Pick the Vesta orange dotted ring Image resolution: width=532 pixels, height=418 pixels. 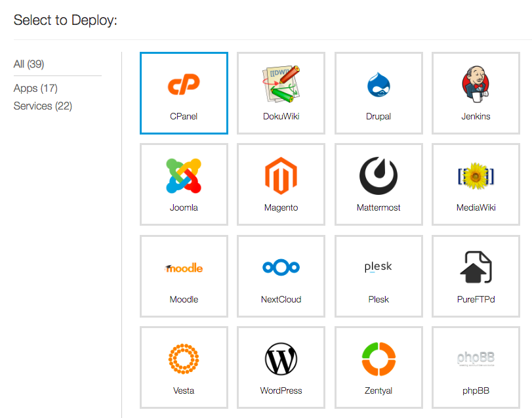pos(184,359)
